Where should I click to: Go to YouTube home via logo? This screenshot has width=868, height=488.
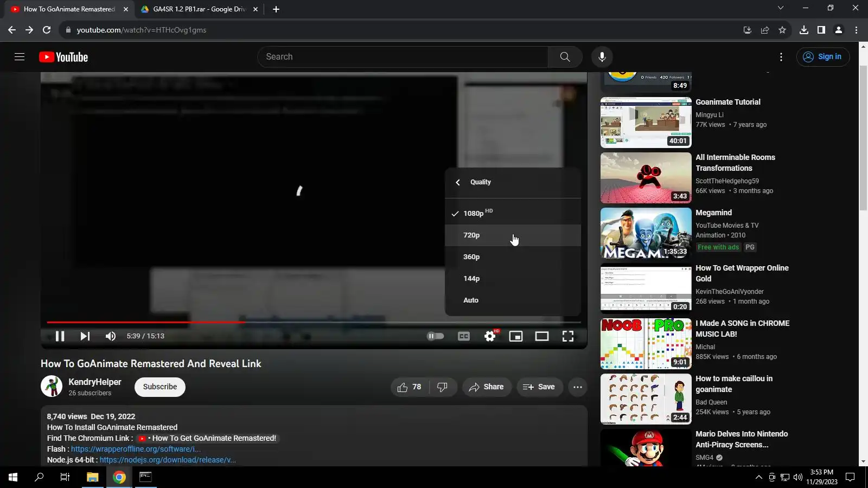[x=63, y=57]
